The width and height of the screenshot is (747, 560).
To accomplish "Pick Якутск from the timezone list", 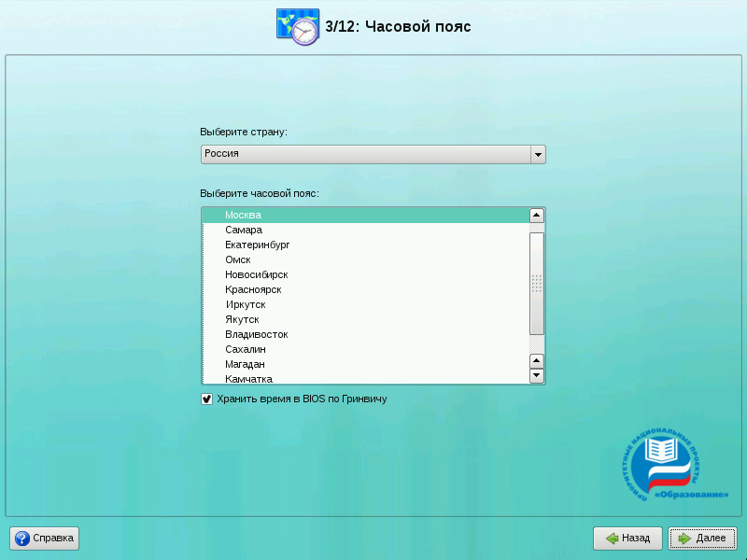I will (x=242, y=319).
